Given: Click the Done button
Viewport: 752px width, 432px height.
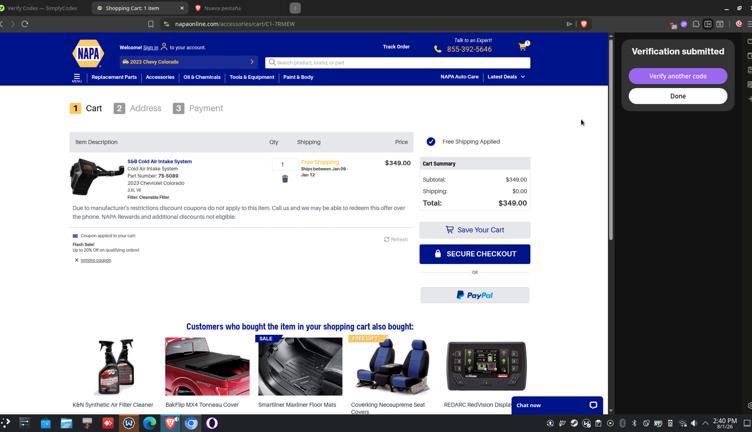Looking at the screenshot, I should (678, 96).
